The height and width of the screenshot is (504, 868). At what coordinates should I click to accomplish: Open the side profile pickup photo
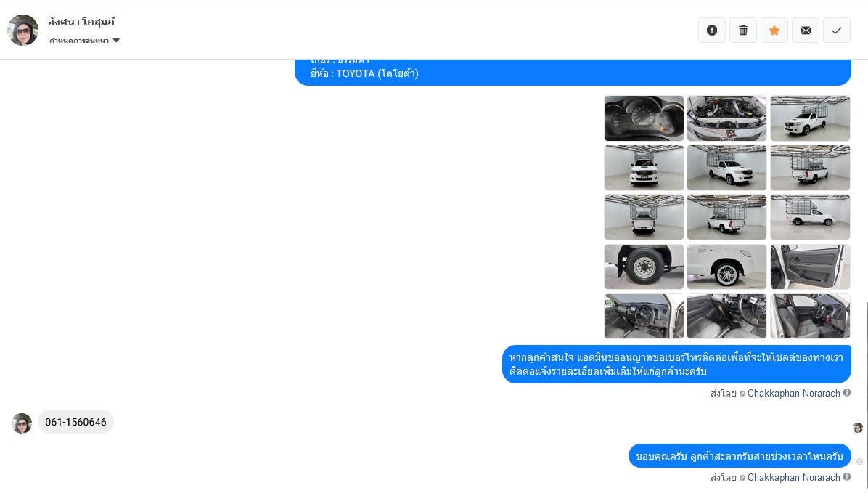pos(810,217)
